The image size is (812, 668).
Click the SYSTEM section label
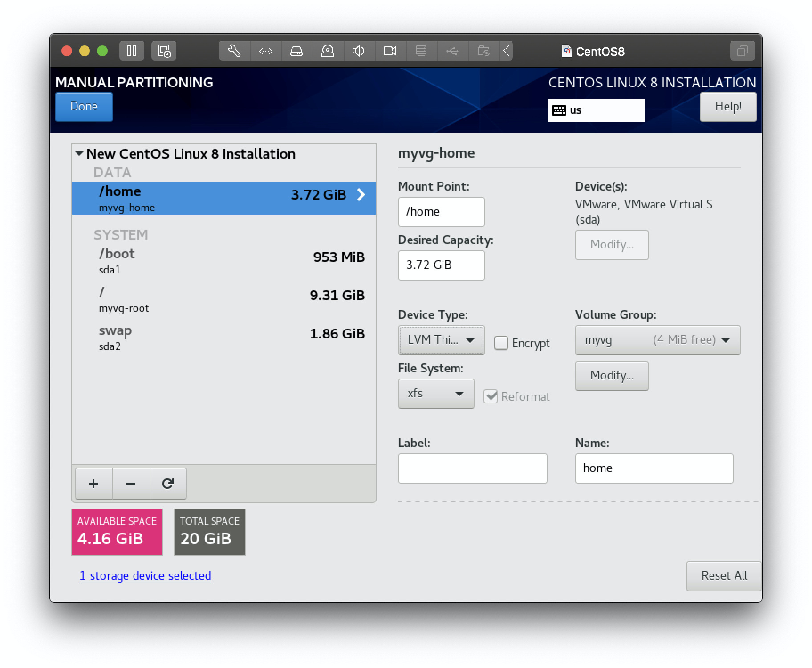tap(121, 235)
